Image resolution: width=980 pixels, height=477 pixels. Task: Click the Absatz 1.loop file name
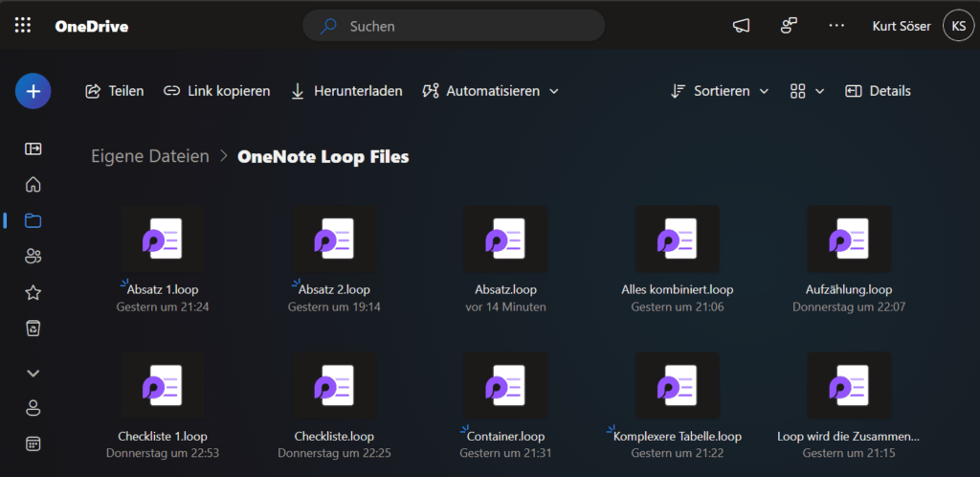point(163,289)
